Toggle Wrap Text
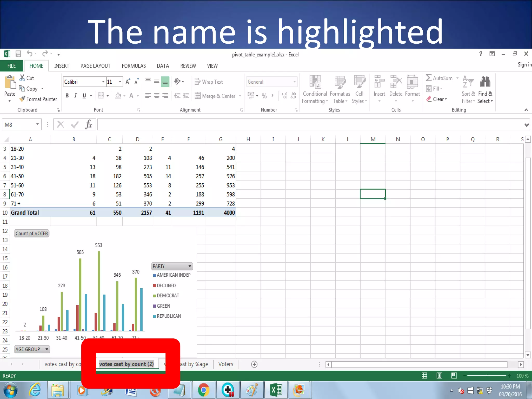Screen dimensions: 532x399 [209, 82]
